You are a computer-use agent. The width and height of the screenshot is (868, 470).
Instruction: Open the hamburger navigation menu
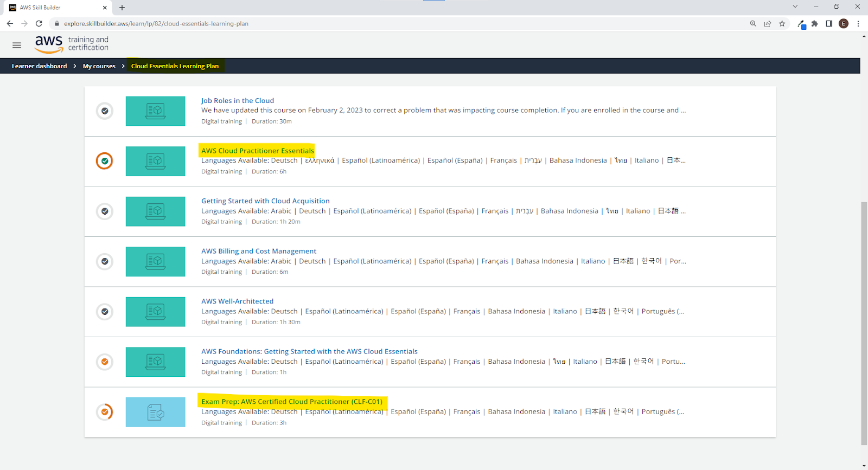coord(17,45)
